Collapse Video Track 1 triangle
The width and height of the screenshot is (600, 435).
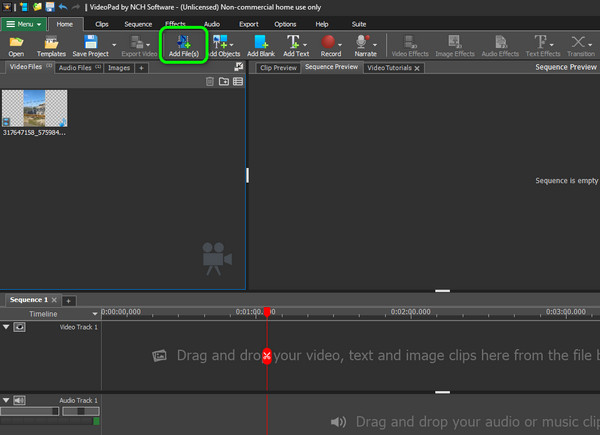tap(6, 327)
